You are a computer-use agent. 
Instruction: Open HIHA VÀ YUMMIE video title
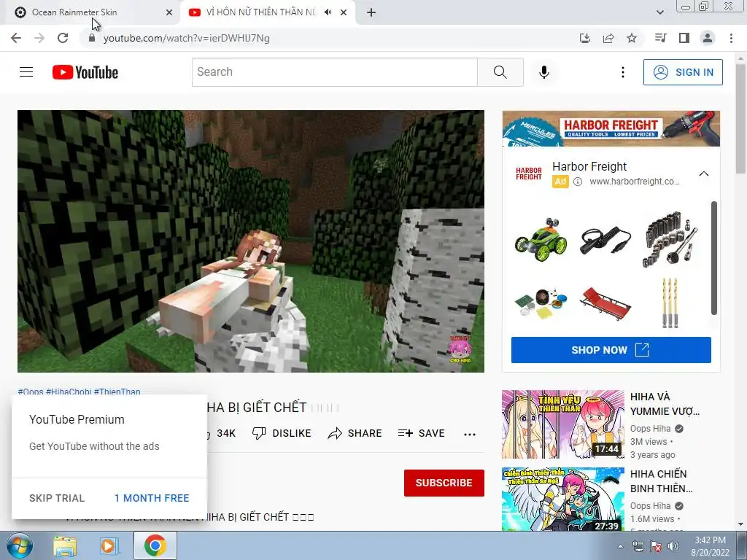point(664,404)
